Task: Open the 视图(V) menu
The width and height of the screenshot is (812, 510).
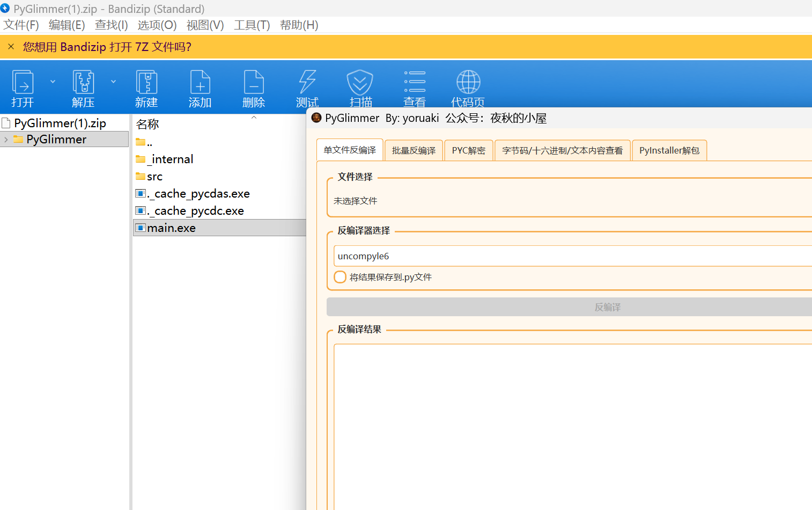Action: tap(205, 25)
